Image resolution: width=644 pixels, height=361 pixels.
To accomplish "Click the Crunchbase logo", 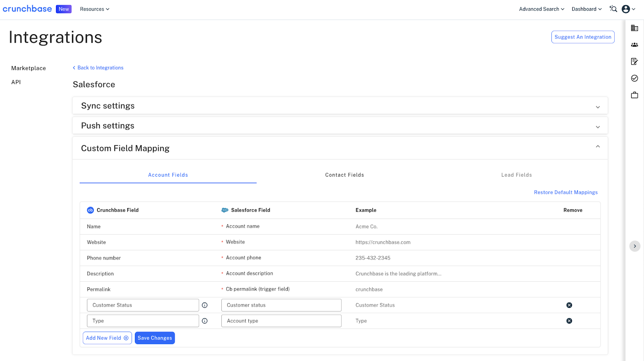I will pos(27,9).
